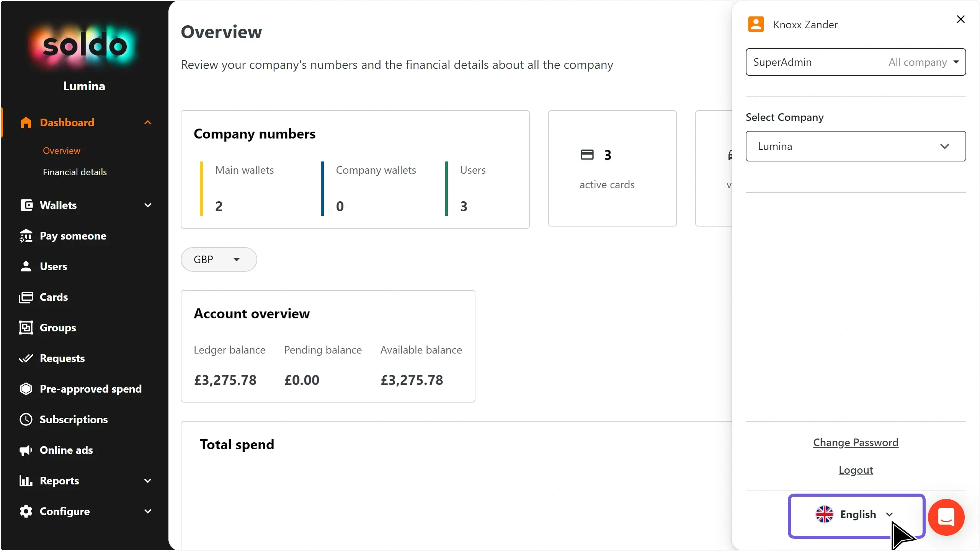Open the GBP currency dropdown
The width and height of the screenshot is (980, 551).
pos(219,259)
